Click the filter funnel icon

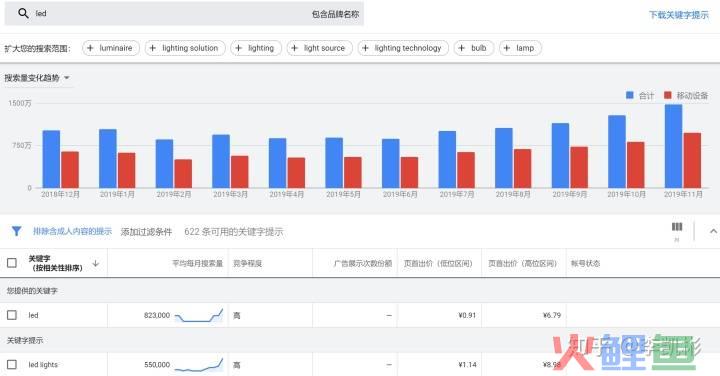tap(17, 231)
